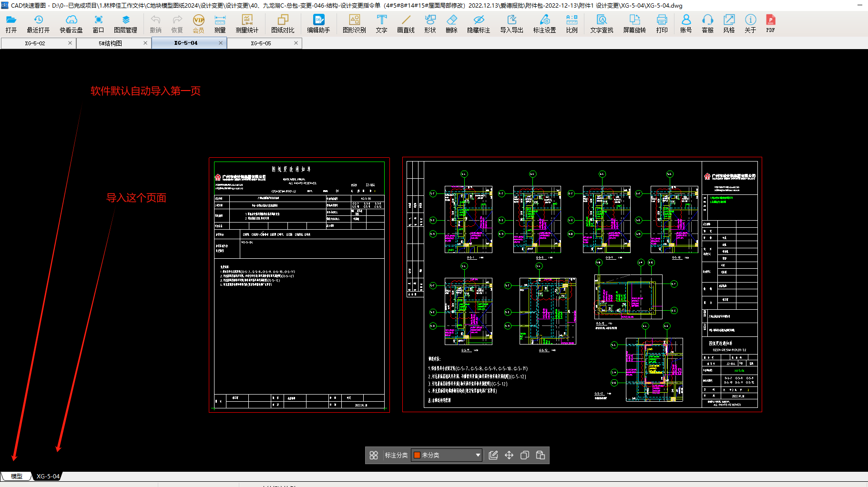The image size is (868, 487).
Task: Choose the 形状 shape tool
Action: click(430, 23)
